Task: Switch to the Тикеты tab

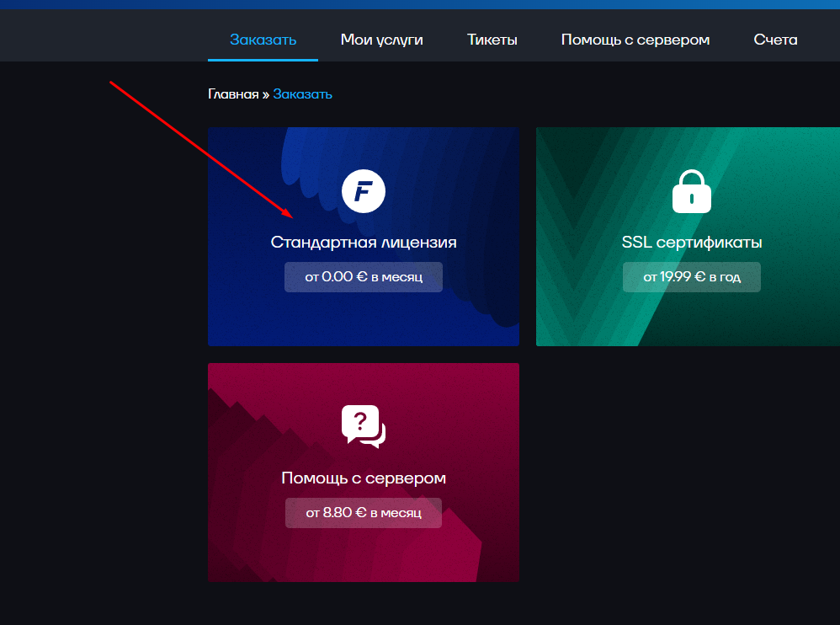Action: pos(492,39)
